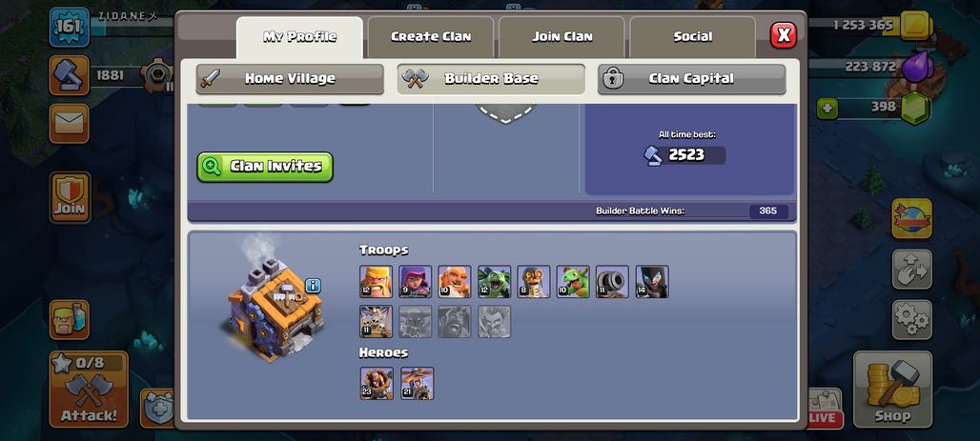This screenshot has width=980, height=441.
Task: Tap the Attack! button
Action: (89, 390)
